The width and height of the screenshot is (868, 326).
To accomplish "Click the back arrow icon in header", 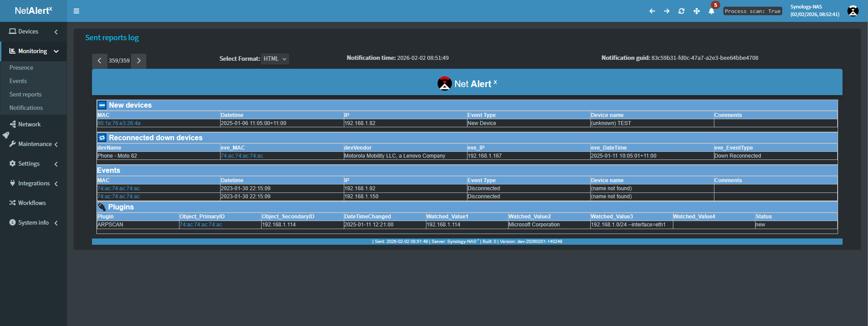I will [652, 11].
